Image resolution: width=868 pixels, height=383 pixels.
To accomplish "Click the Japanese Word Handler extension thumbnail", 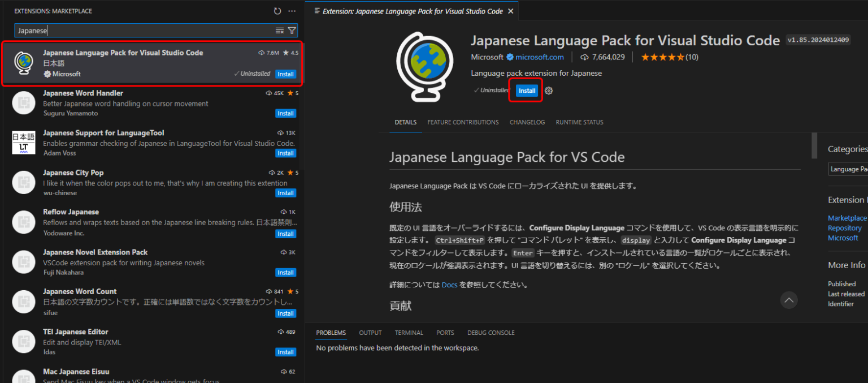I will click(23, 102).
